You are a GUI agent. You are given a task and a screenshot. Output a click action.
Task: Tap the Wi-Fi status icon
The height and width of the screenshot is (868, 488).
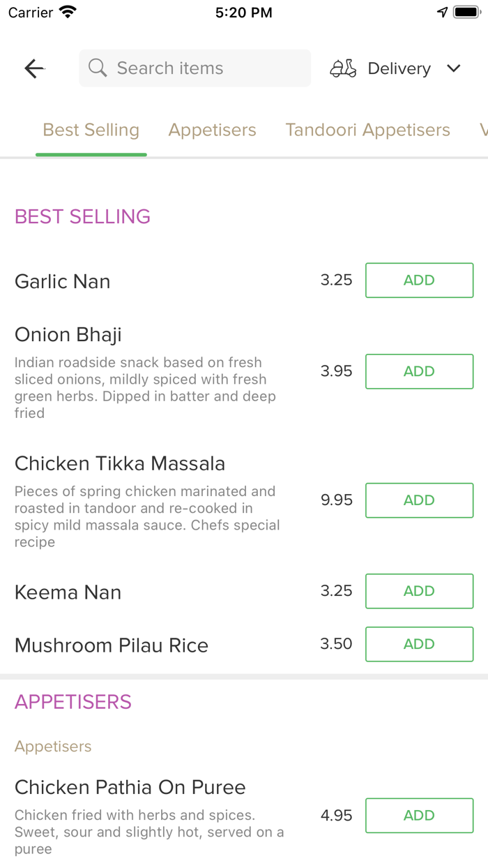(x=68, y=12)
